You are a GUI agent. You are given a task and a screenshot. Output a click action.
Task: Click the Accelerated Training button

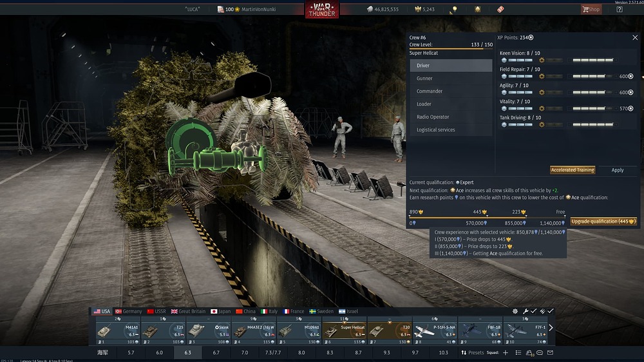(573, 170)
